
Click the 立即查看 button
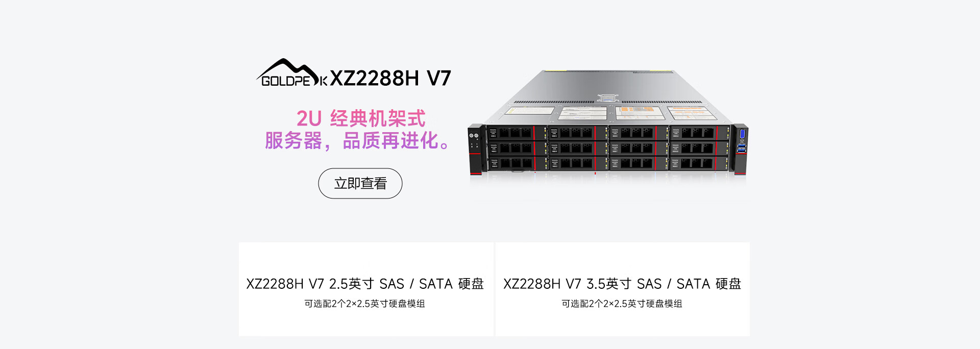360,183
